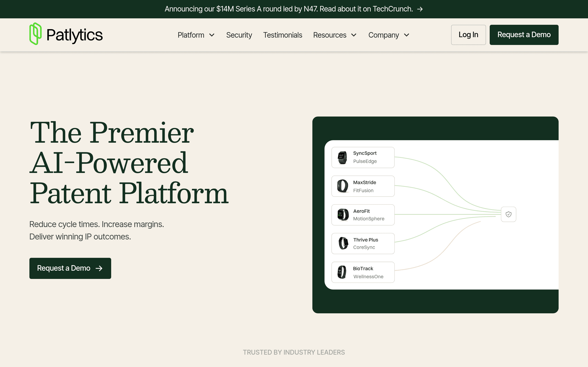Expand the Platform dropdown chevron

pyautogui.click(x=212, y=35)
